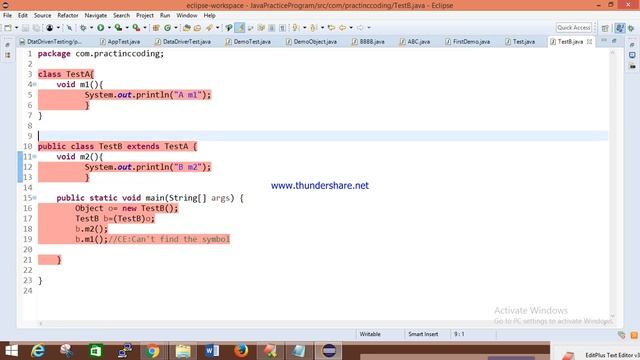
Task: Open Windows Start button
Action: pos(11,351)
